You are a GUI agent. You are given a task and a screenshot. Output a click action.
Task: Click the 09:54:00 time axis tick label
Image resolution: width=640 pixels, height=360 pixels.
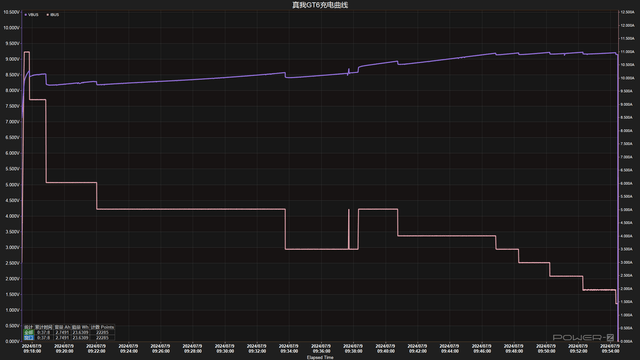click(610, 349)
